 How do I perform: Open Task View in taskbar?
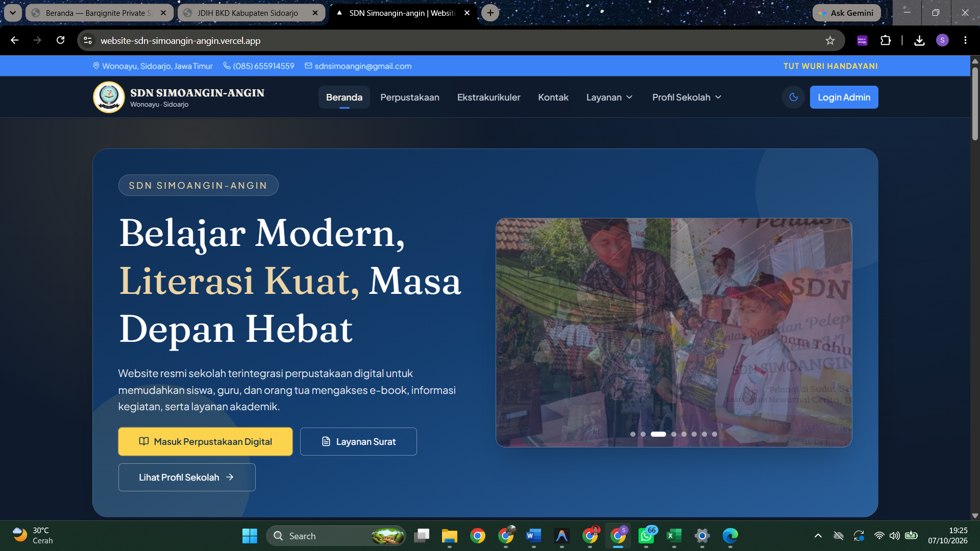pyautogui.click(x=422, y=536)
